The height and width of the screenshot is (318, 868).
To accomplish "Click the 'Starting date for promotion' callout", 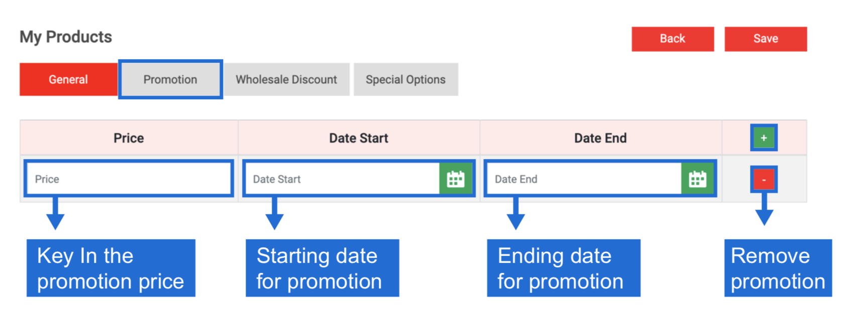I will 322,268.
